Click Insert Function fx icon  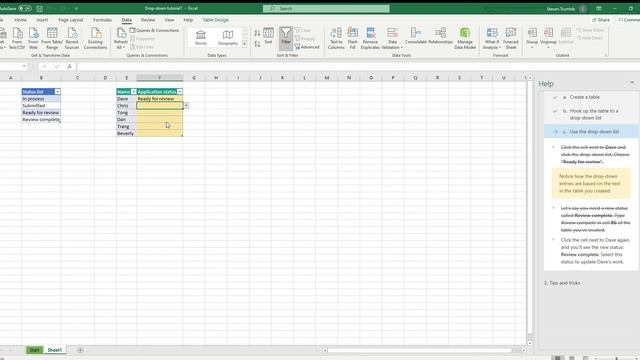coord(69,67)
